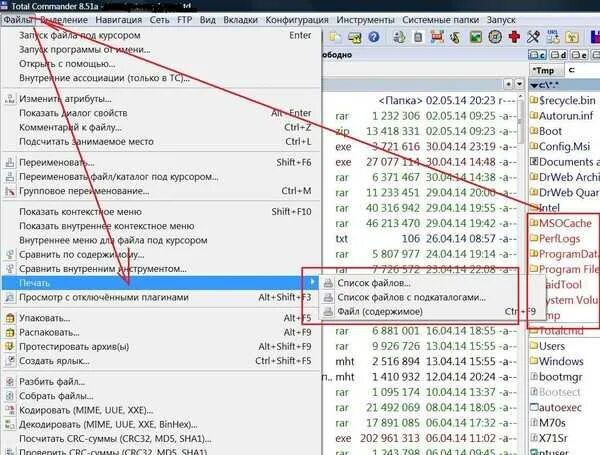Select Показать контекстное меню
Screen dimensions: 600x455
(161, 212)
